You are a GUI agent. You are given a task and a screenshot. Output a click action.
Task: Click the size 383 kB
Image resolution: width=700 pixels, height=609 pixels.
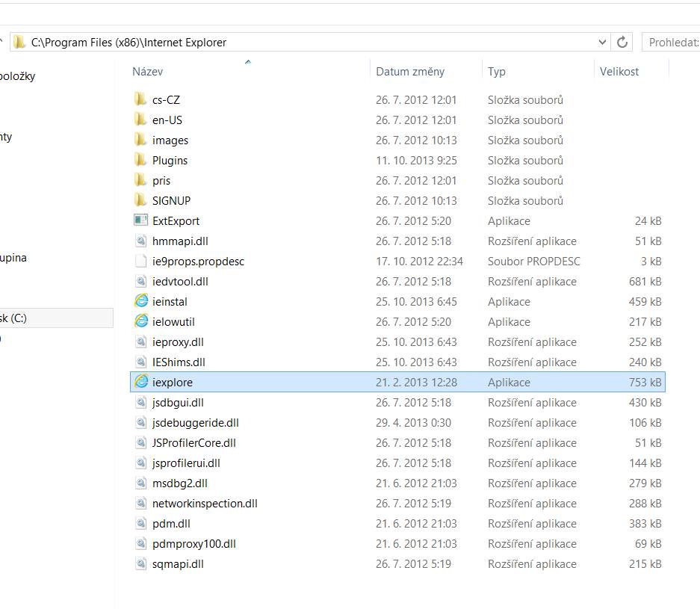point(645,523)
